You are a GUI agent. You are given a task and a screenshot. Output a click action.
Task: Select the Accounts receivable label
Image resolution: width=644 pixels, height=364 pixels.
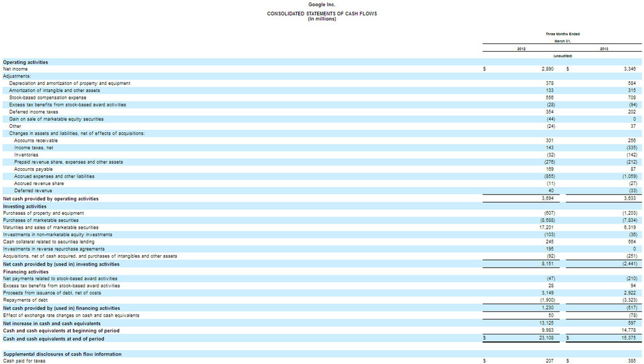(x=36, y=140)
